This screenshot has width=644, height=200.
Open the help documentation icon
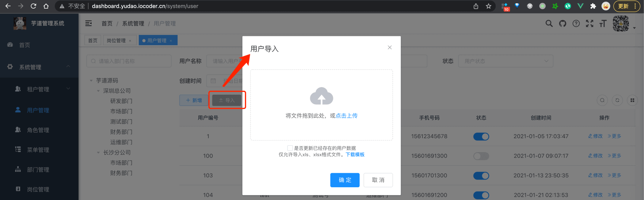tap(576, 24)
